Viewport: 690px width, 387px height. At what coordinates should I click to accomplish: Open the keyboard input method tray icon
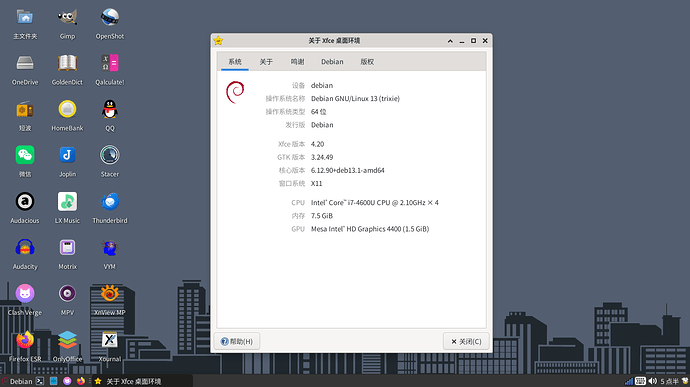(x=641, y=381)
